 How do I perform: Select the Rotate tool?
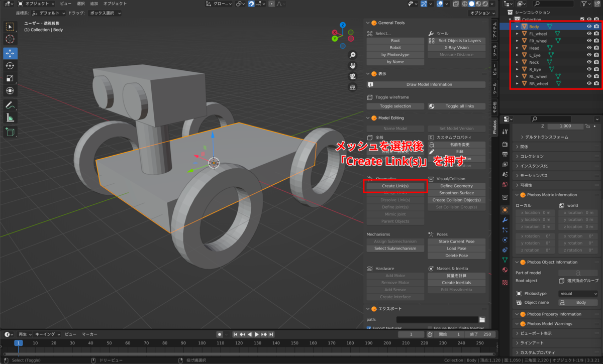pyautogui.click(x=10, y=66)
